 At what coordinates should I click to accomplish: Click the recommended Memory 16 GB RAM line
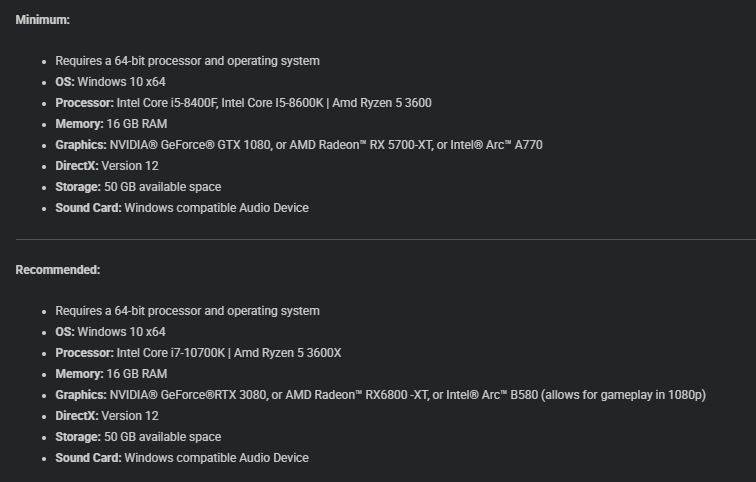(x=111, y=374)
